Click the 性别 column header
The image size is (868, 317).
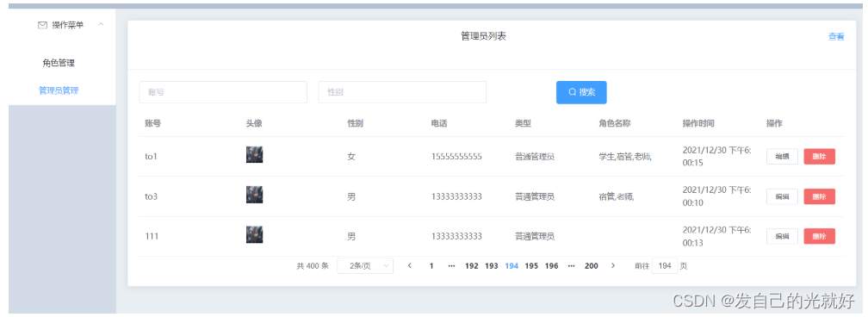(356, 123)
